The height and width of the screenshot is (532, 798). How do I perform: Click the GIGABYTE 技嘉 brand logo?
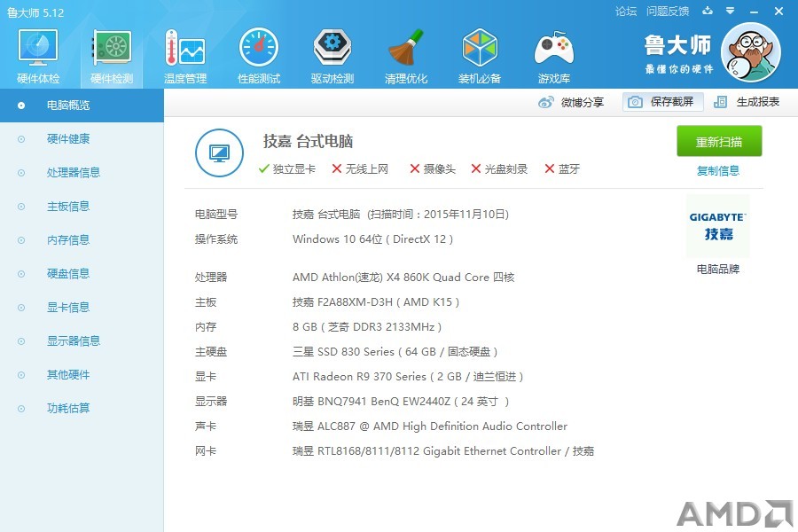(717, 226)
